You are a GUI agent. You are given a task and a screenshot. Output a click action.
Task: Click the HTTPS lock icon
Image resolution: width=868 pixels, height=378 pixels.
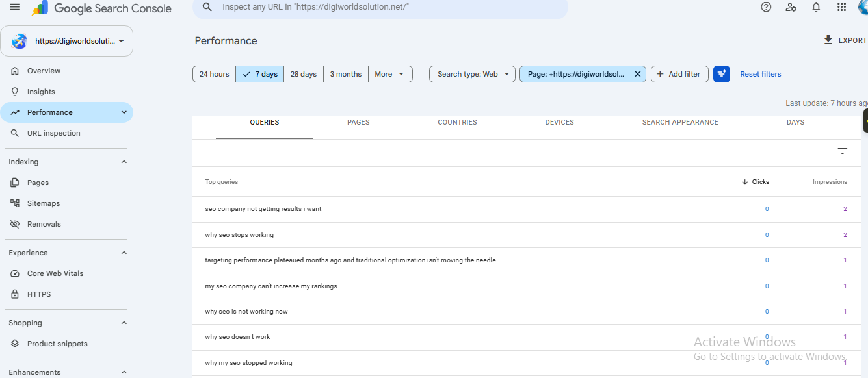[x=15, y=294]
